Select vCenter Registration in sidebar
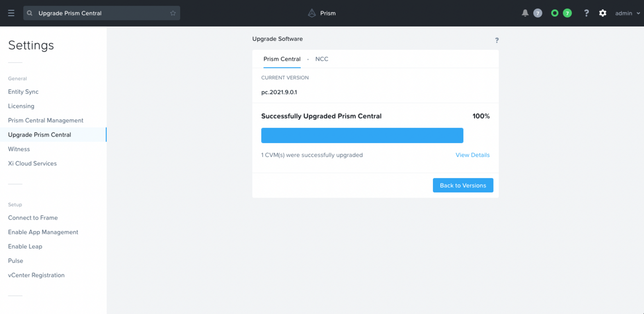 [x=36, y=275]
